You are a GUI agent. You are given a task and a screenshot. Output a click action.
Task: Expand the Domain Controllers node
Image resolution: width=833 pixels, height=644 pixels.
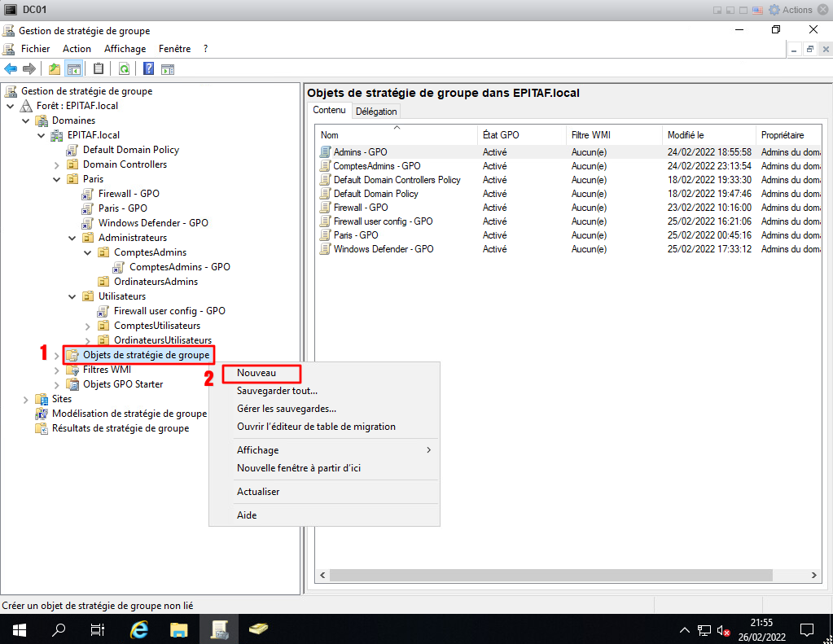(x=57, y=164)
